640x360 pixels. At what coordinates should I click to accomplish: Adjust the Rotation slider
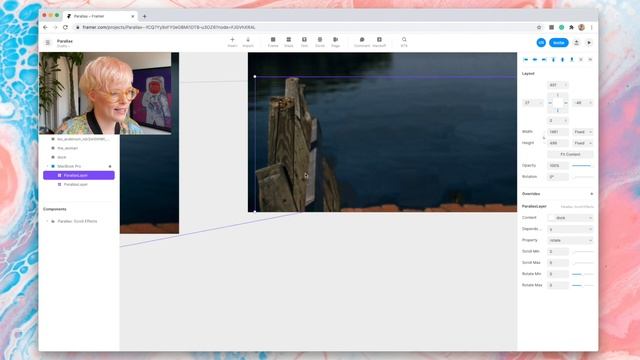pos(582,177)
